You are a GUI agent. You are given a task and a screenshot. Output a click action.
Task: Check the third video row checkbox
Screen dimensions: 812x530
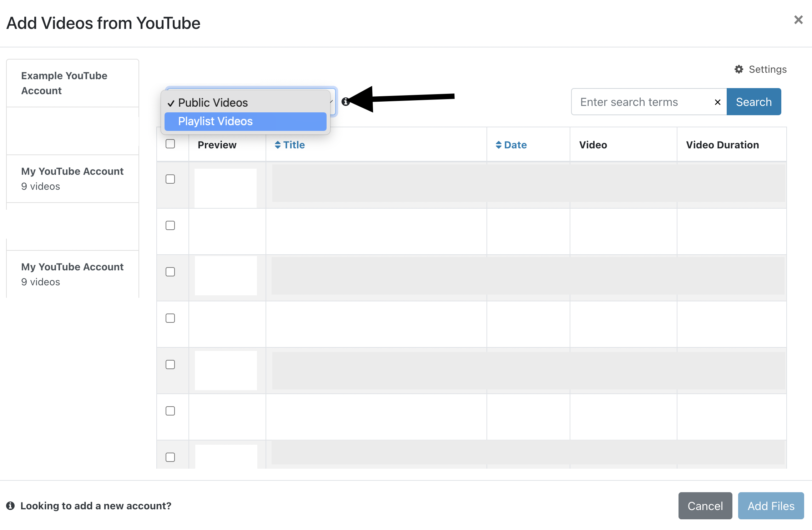[x=170, y=272]
